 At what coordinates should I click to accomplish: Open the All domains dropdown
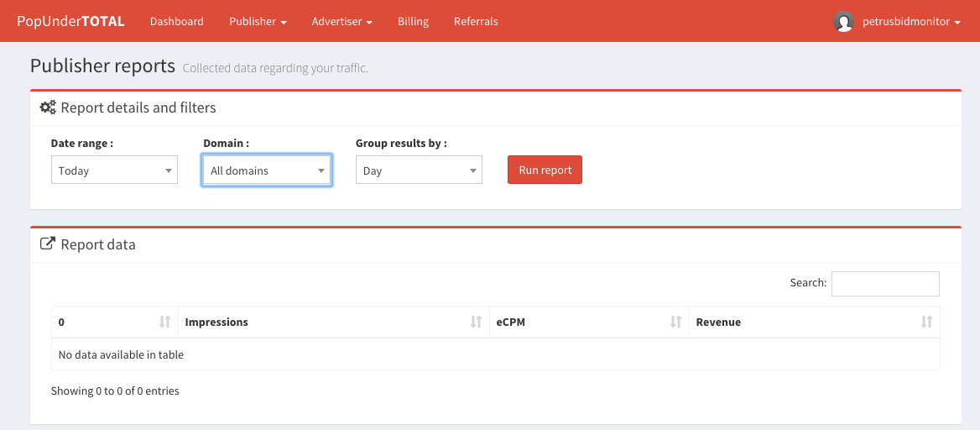pyautogui.click(x=267, y=170)
